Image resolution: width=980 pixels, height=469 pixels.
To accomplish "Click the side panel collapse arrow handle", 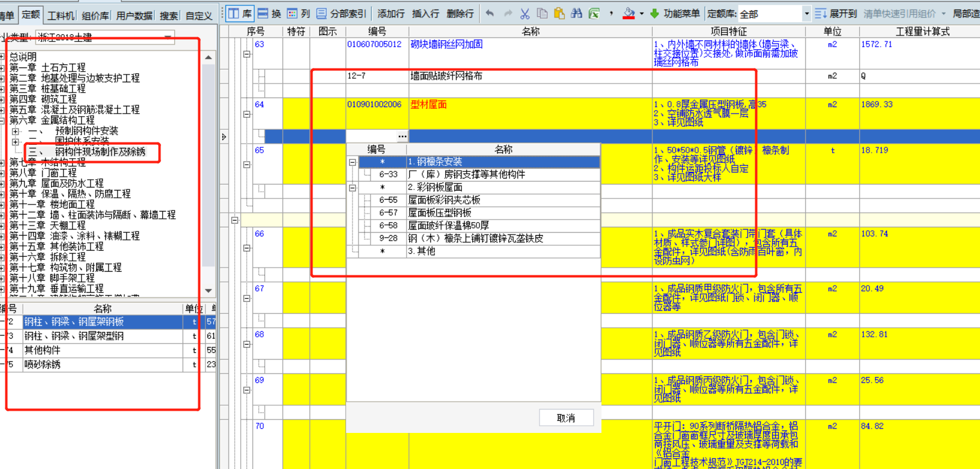I will 224,137.
